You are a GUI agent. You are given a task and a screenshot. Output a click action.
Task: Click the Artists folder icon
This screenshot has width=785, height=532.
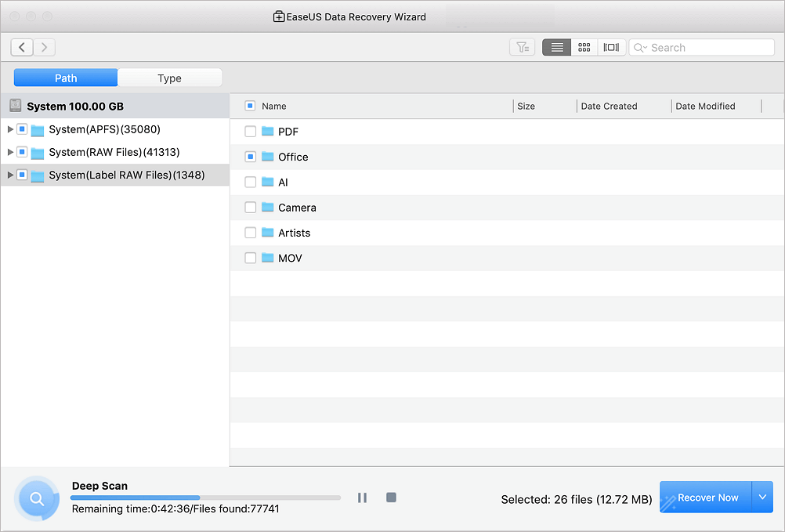tap(268, 232)
